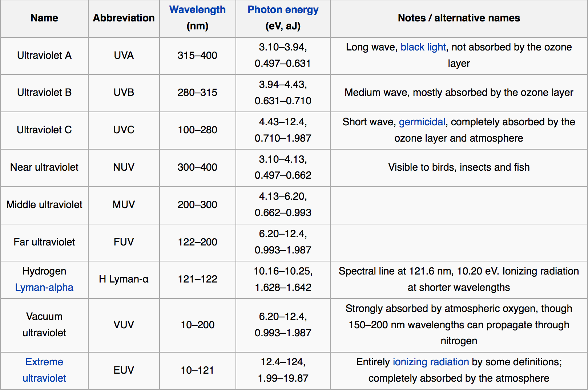588x390 pixels.
Task: Open the Photon energy header link
Action: coord(283,10)
